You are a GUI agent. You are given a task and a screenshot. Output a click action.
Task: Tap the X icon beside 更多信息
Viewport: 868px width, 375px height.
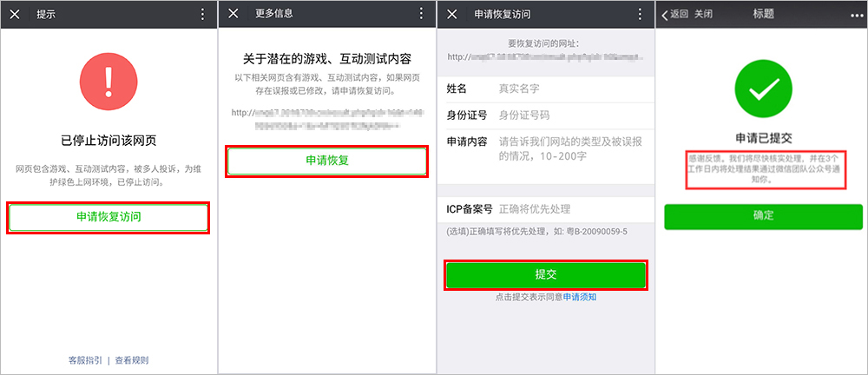[233, 15]
